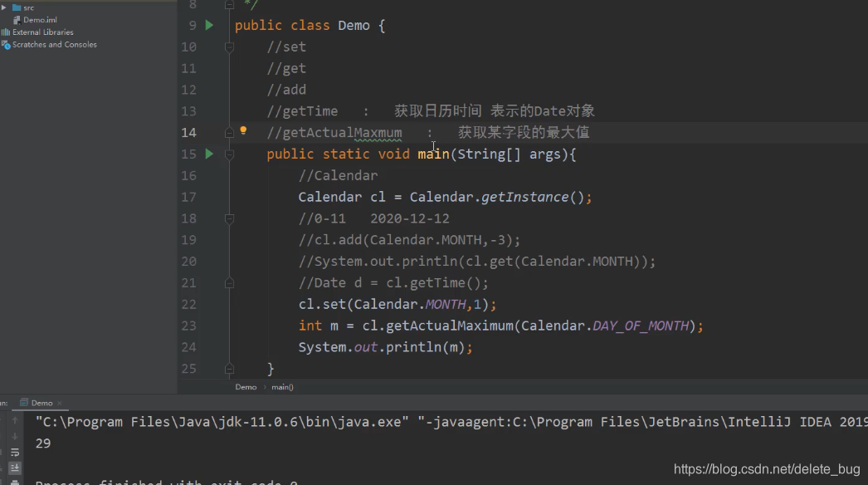Select External Libraries in the project tree
868x485 pixels.
tap(42, 32)
